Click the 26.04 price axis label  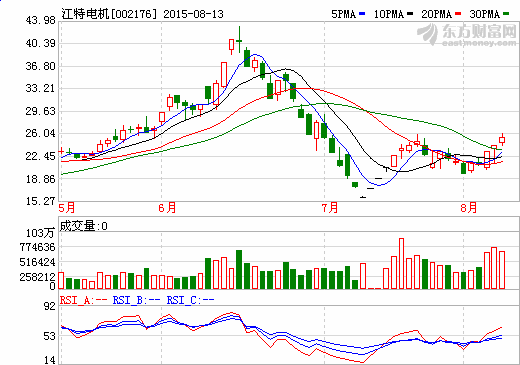41,133
